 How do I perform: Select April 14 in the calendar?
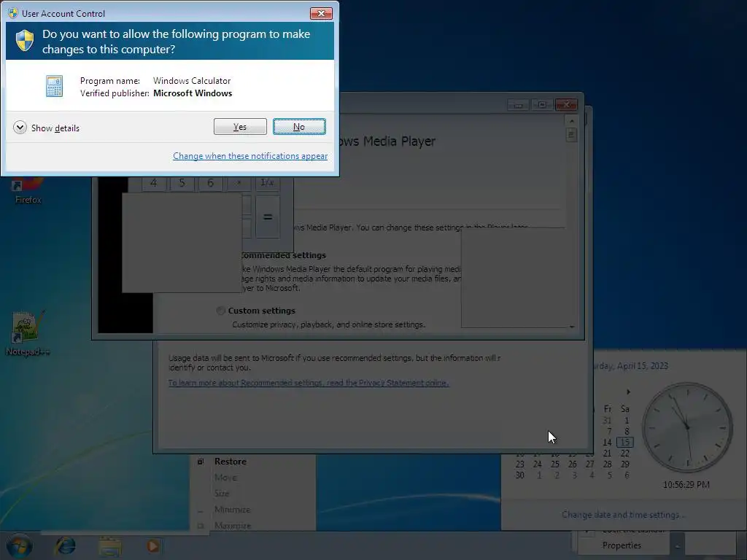point(607,443)
